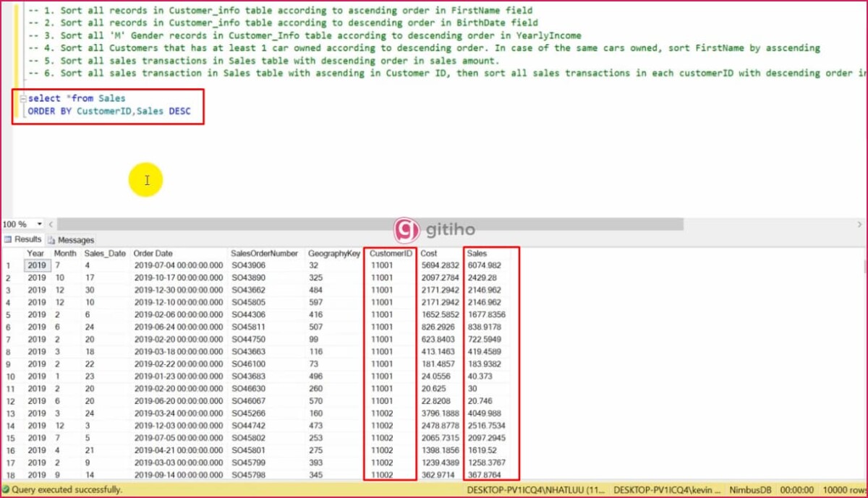
Task: Click the Messages tab icon
Action: (x=49, y=239)
